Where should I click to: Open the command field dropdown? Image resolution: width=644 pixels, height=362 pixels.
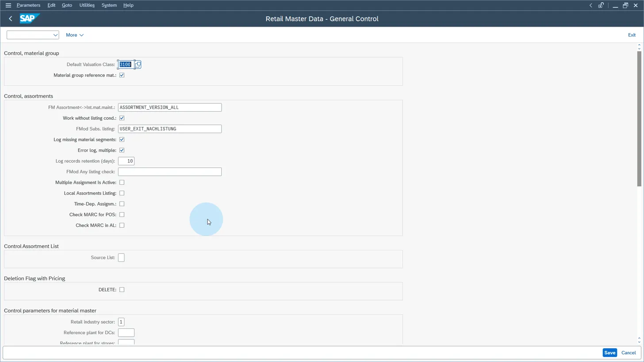pyautogui.click(x=55, y=35)
